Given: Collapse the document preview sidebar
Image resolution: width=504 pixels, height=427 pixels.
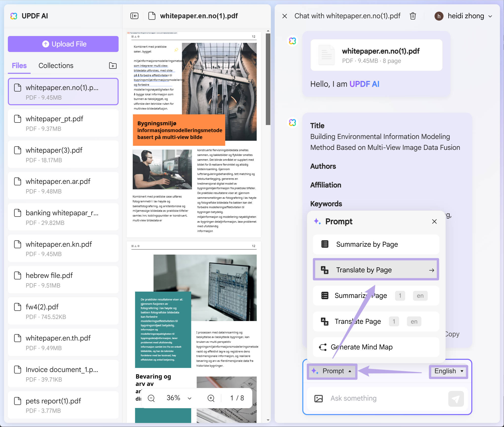Looking at the screenshot, I should (x=135, y=16).
